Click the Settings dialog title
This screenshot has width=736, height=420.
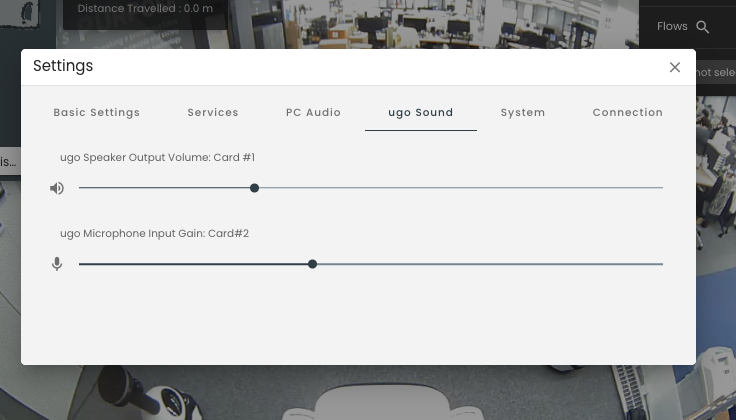(63, 66)
